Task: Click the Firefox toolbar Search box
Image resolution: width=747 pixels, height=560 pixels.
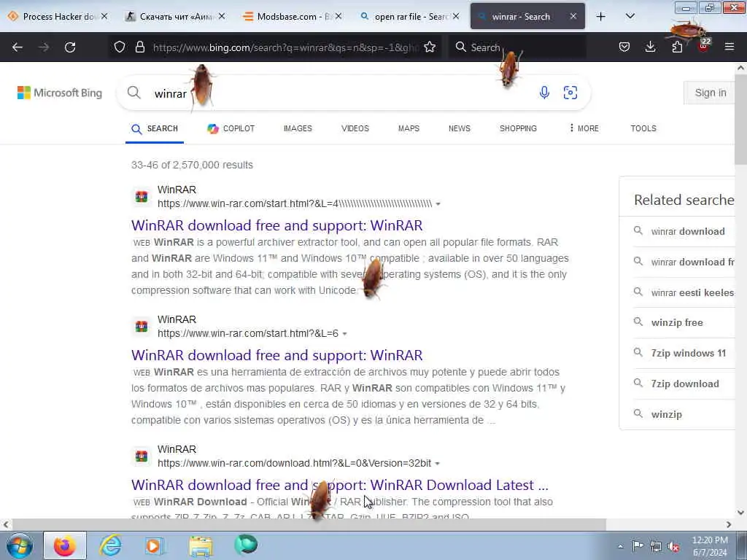Action: point(517,47)
